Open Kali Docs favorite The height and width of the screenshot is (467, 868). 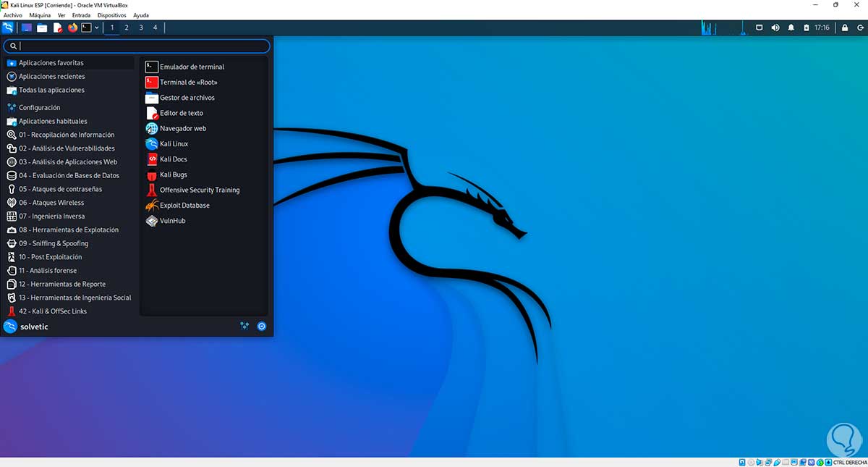click(205, 159)
